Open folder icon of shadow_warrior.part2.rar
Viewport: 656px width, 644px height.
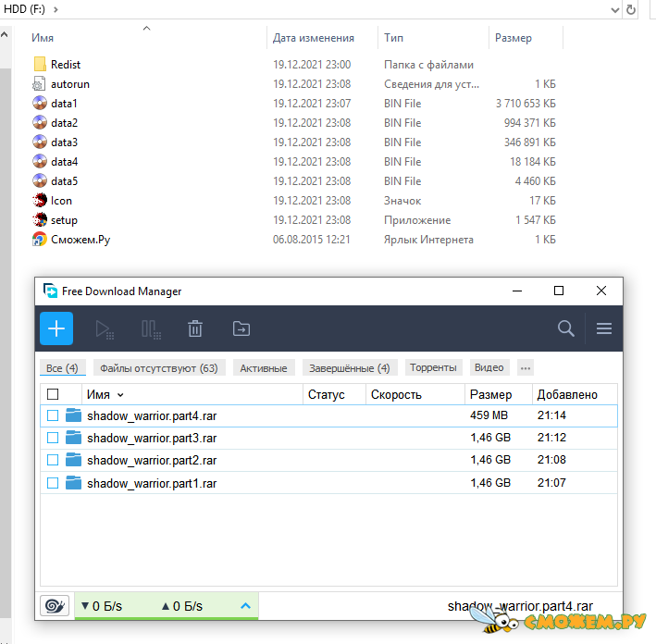coord(74,460)
